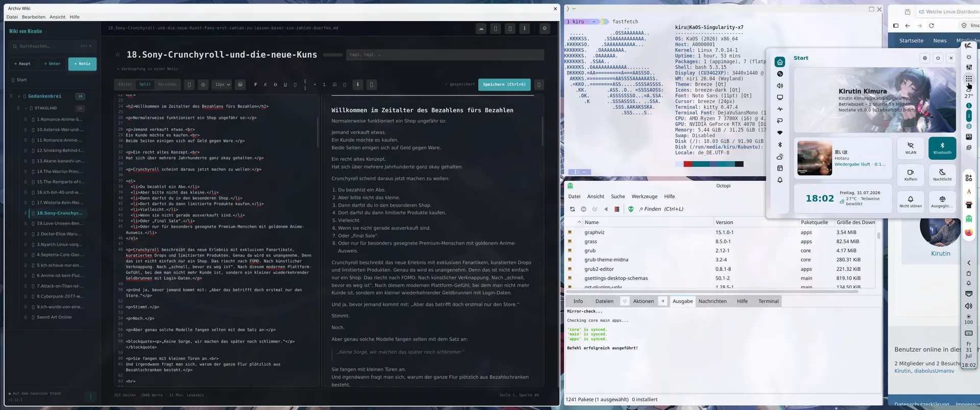Expand the Gedankenbrei tree folder
Screen dimensions: 980x410
(19, 96)
